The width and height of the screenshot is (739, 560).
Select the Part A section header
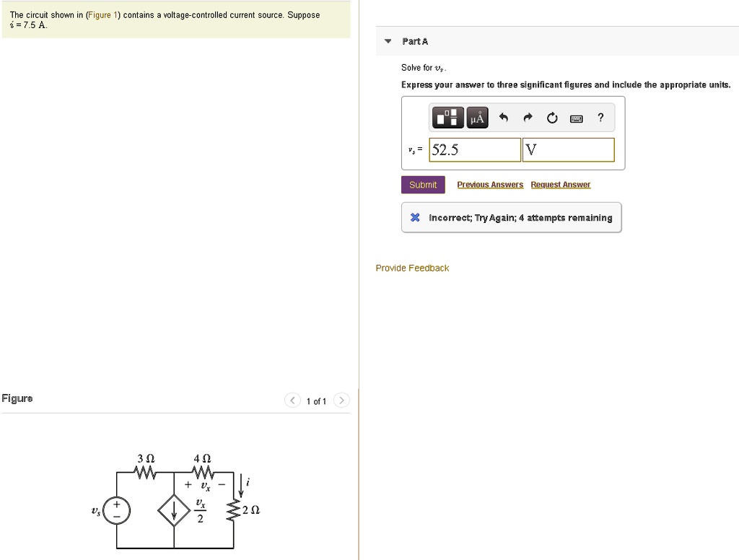[x=415, y=41]
